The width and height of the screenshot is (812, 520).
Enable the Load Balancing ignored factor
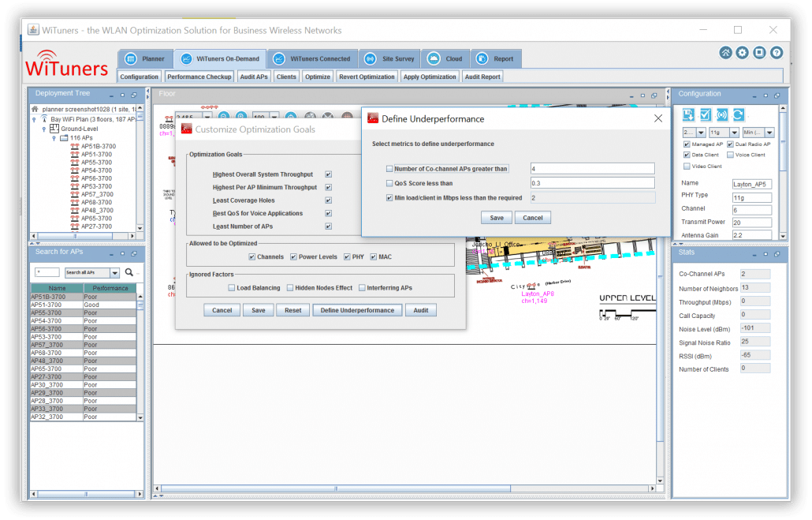click(x=232, y=288)
